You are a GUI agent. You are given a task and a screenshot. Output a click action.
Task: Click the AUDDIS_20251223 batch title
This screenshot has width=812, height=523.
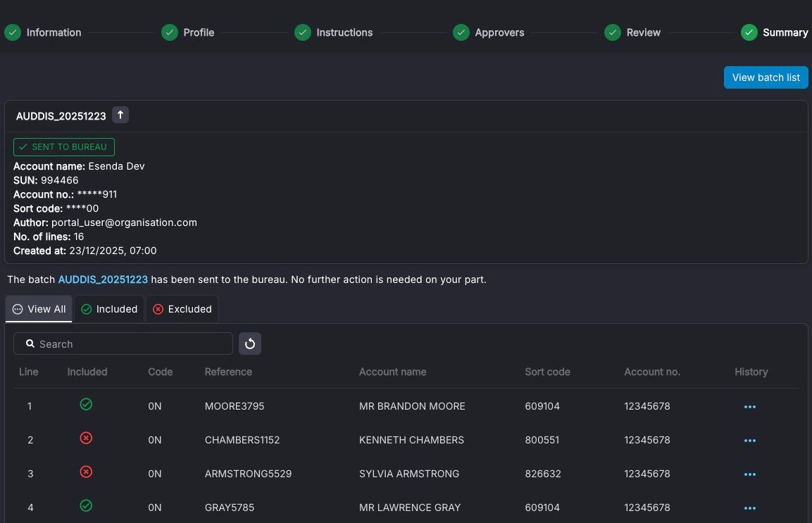(x=61, y=116)
